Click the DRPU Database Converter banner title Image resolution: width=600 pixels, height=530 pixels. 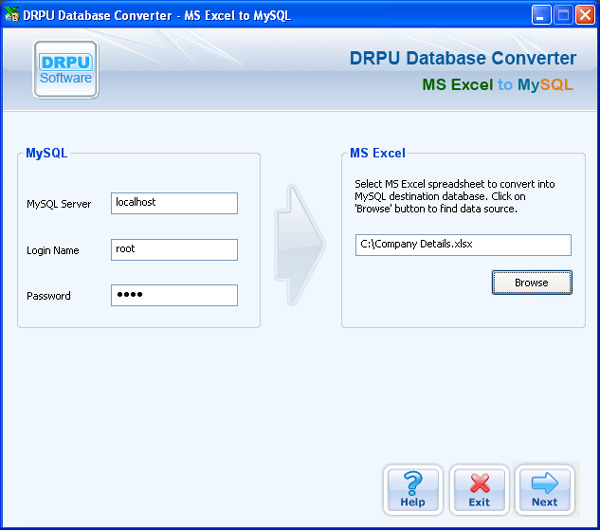coord(463,58)
